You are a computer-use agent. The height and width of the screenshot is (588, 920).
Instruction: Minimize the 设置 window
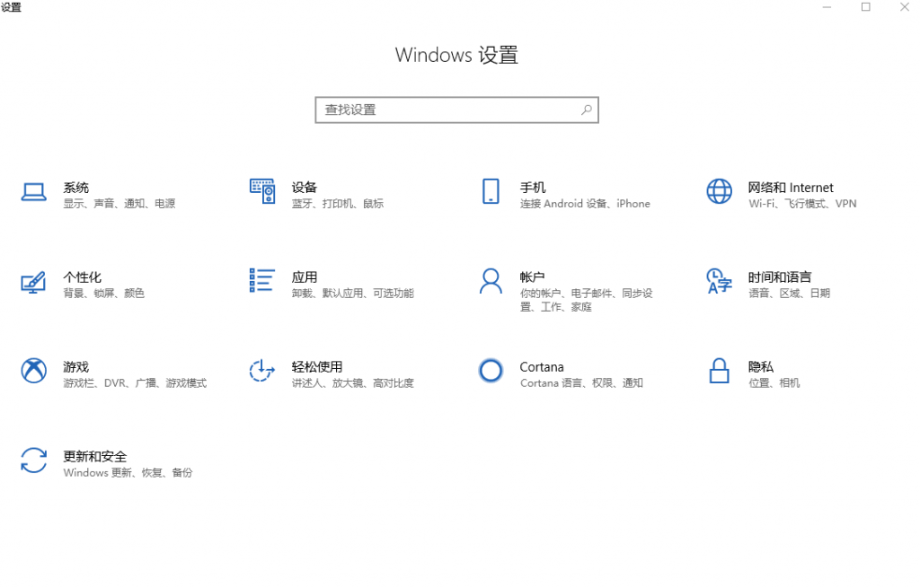tap(827, 7)
